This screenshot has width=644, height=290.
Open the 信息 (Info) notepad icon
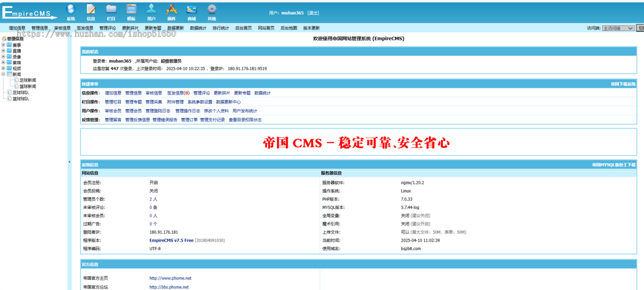(x=91, y=9)
